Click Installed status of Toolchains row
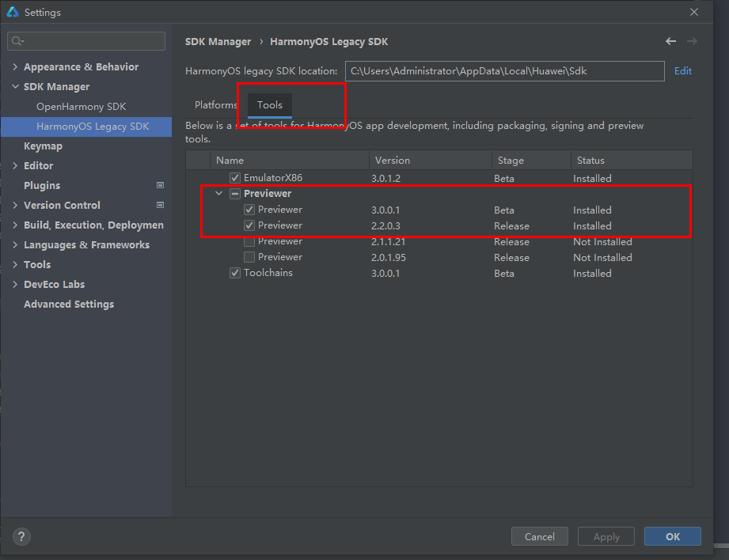 (592, 273)
